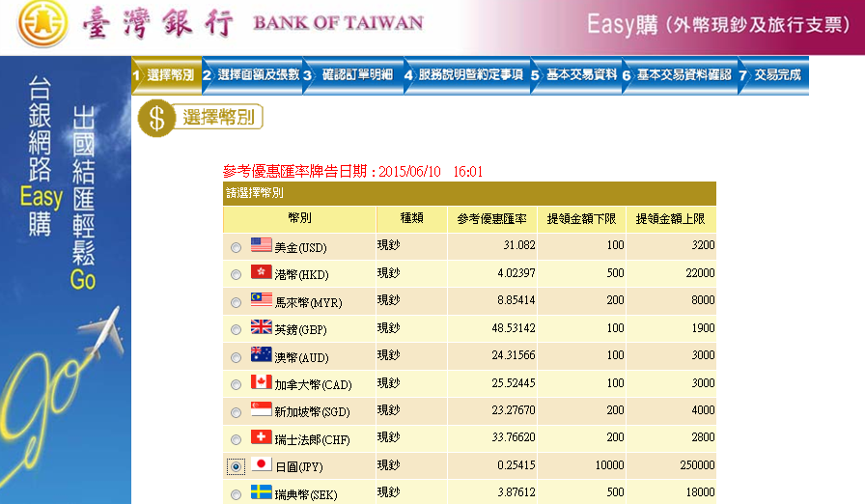Select the 澳幣(AUD) radio button

[x=237, y=357]
